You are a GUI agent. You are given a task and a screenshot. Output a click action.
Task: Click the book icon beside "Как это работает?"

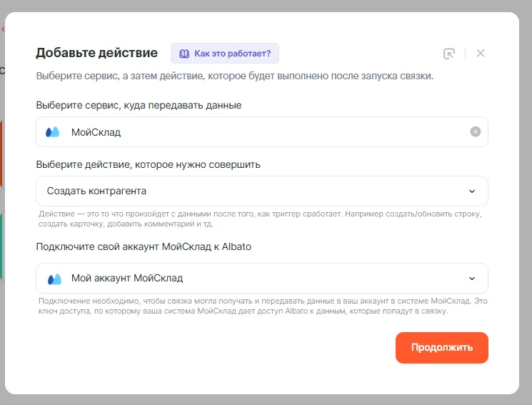click(x=184, y=54)
